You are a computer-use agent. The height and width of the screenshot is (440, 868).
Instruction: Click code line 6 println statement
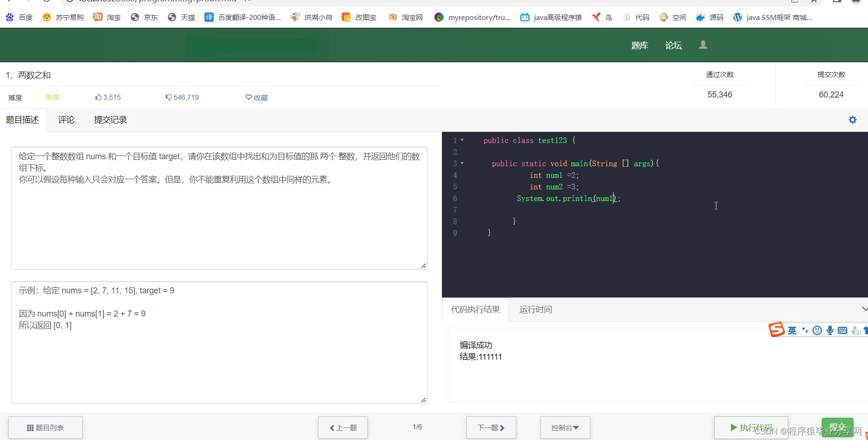(568, 198)
